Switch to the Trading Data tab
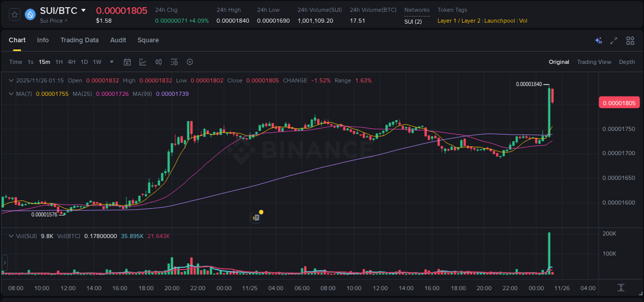The width and height of the screenshot is (644, 302). pos(79,40)
